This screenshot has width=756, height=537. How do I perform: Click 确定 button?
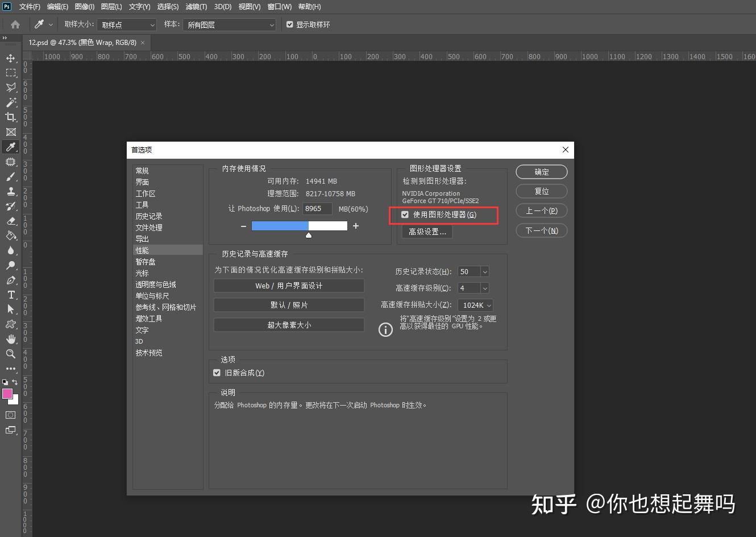542,172
